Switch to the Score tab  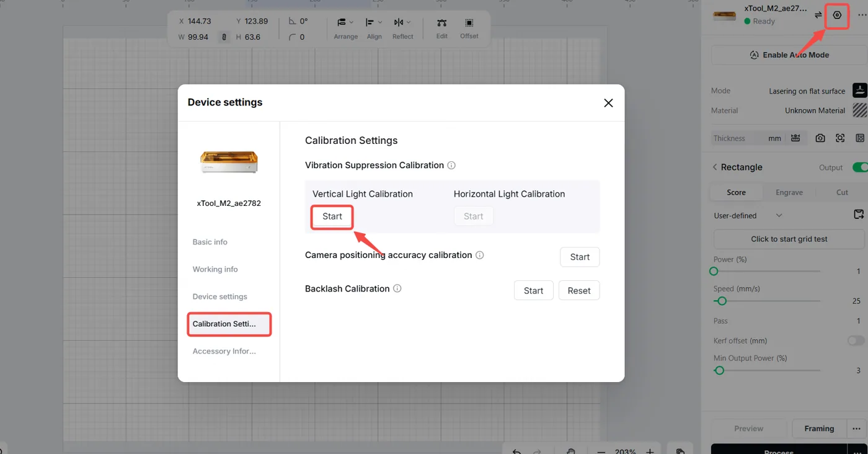pos(736,192)
